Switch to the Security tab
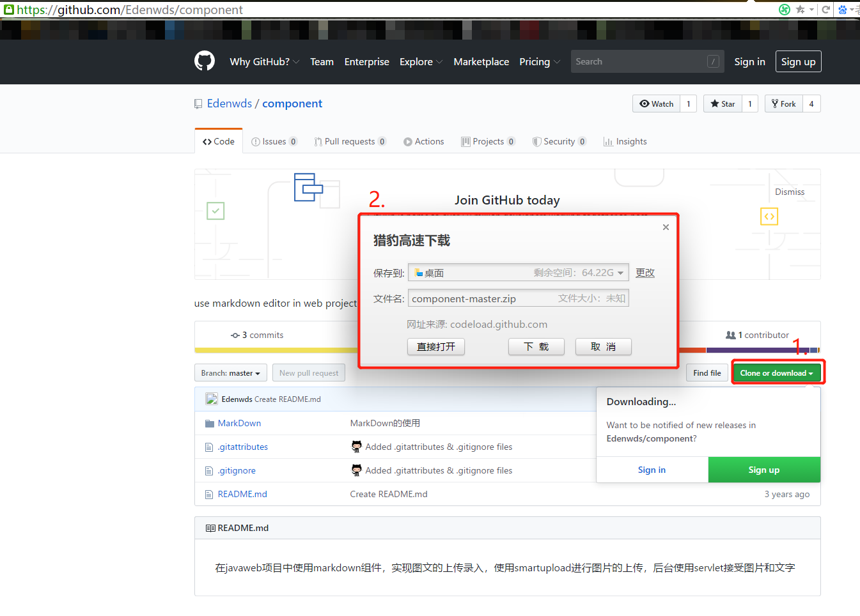This screenshot has height=616, width=860. tap(559, 141)
